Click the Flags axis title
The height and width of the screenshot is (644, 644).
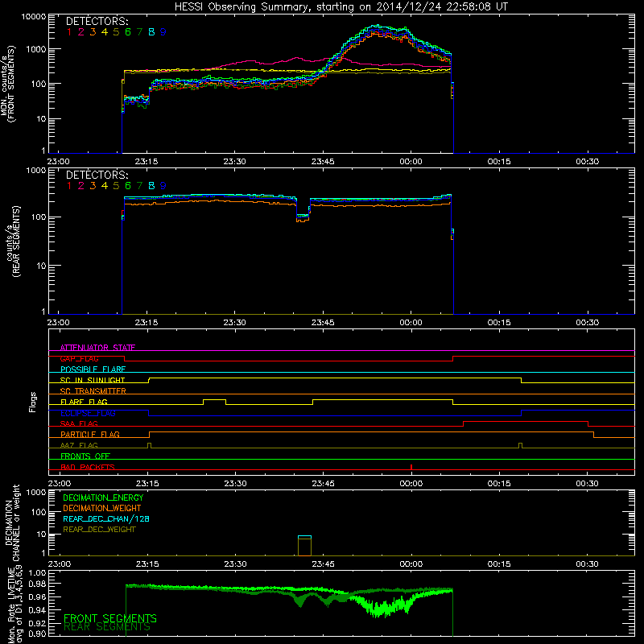tap(33, 402)
